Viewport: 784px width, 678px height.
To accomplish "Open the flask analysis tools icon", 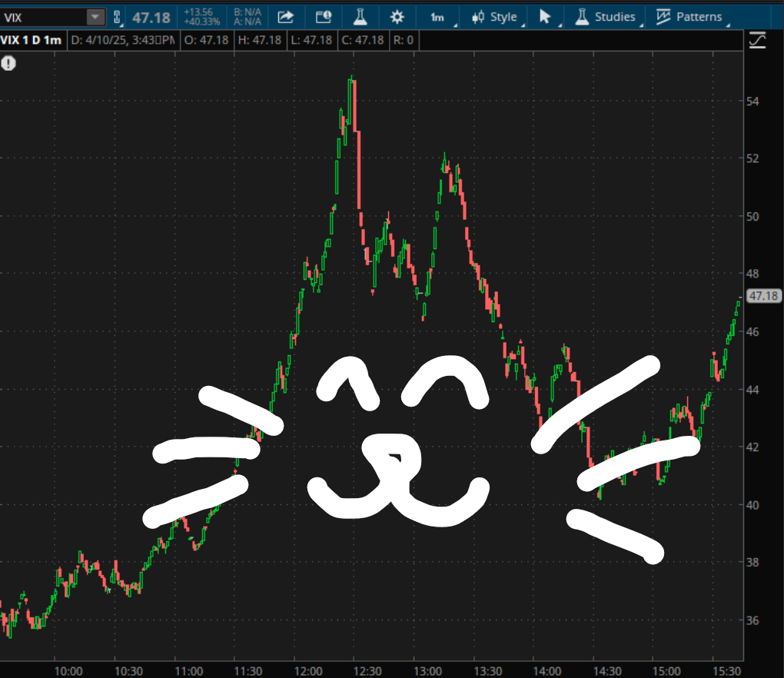I will (360, 17).
